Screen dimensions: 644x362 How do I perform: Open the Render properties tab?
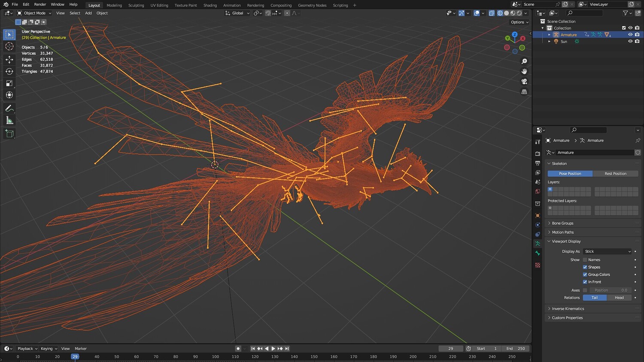tap(538, 154)
